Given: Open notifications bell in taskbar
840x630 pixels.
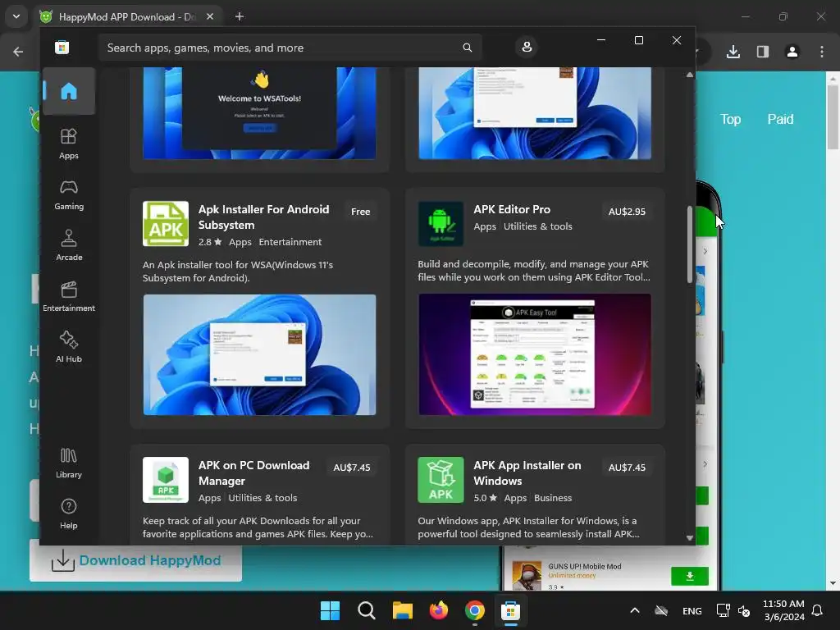Looking at the screenshot, I should point(817,610).
